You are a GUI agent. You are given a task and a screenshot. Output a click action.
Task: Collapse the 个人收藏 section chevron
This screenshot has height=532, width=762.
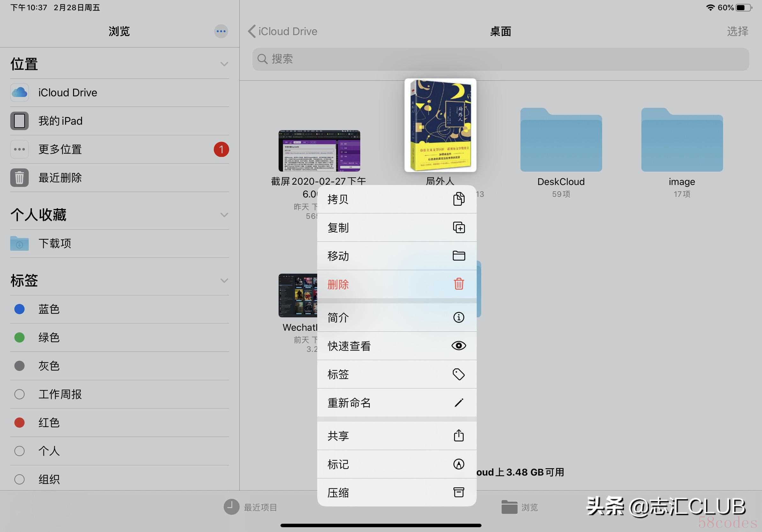coord(224,215)
